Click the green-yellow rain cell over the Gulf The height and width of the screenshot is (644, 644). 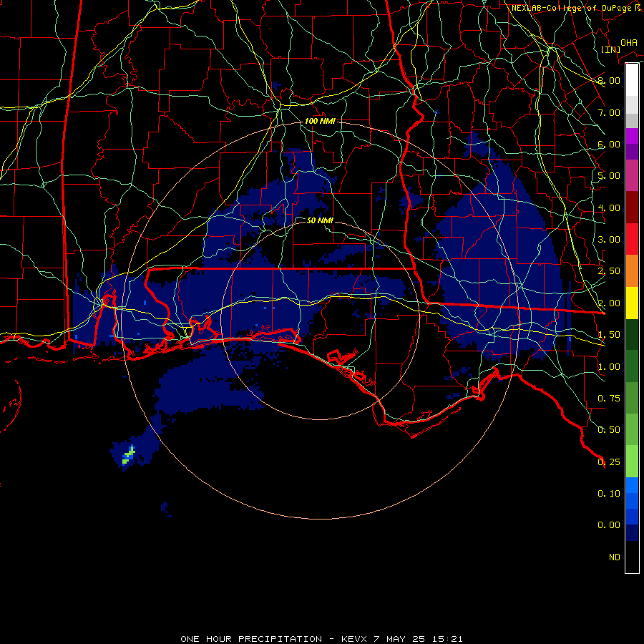129,455
